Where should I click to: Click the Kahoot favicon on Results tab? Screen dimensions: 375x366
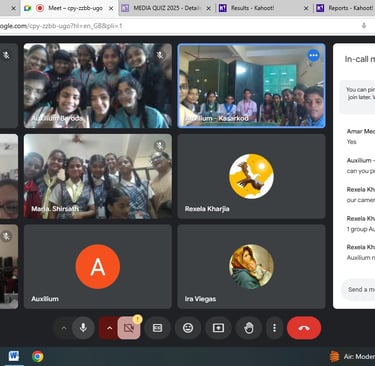[223, 8]
